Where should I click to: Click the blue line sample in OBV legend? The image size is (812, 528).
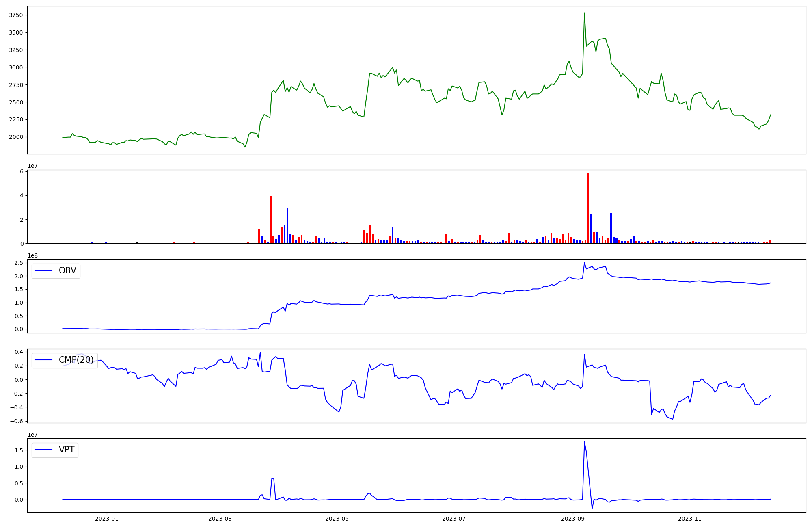tap(44, 270)
